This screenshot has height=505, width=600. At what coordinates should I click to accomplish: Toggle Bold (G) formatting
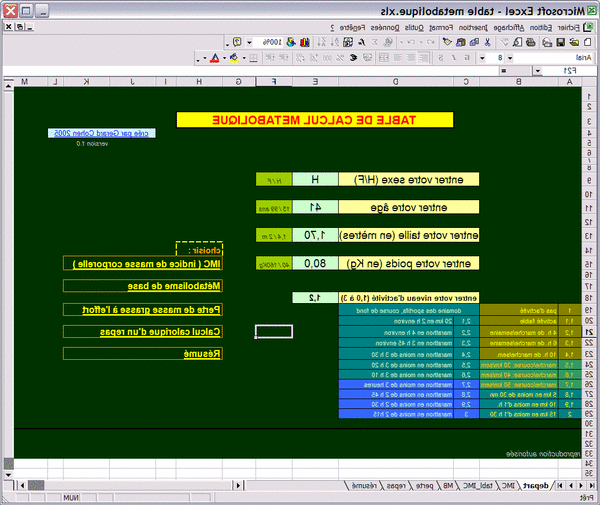point(467,58)
